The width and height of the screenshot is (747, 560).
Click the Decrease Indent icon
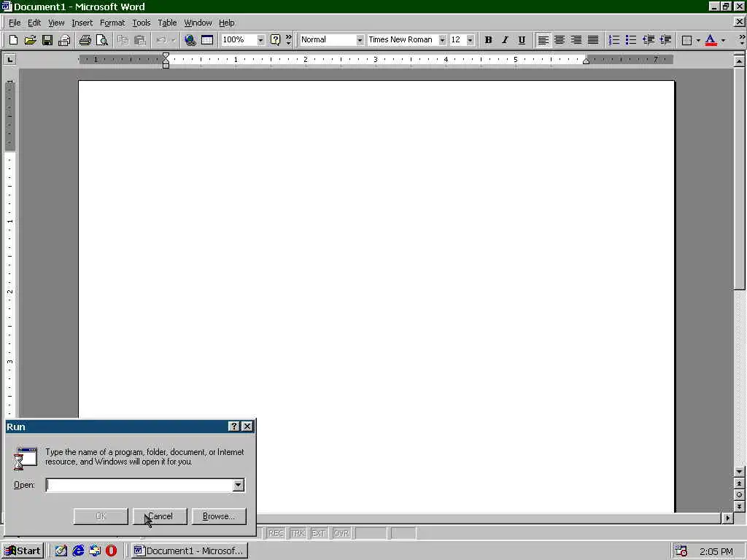pyautogui.click(x=648, y=40)
